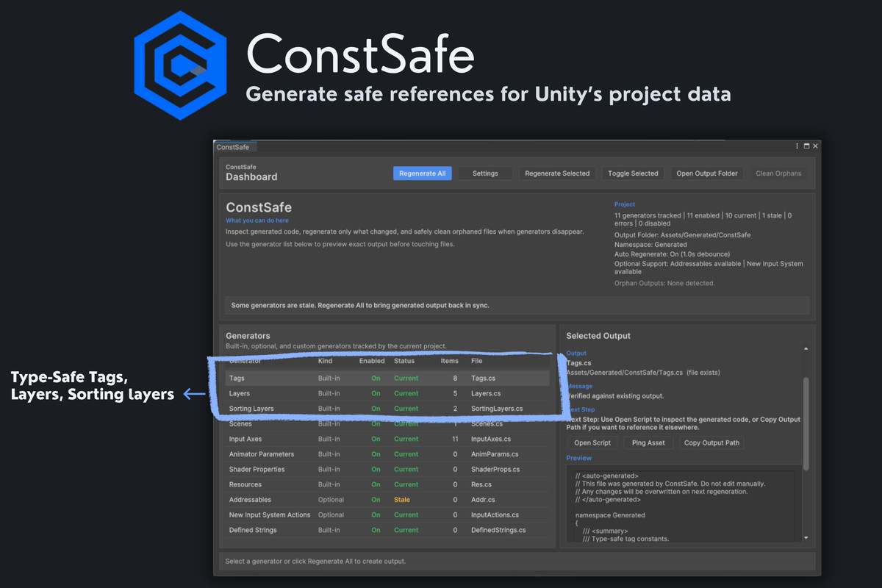Click the Generator column header
This screenshot has width=882, height=588.
[245, 361]
